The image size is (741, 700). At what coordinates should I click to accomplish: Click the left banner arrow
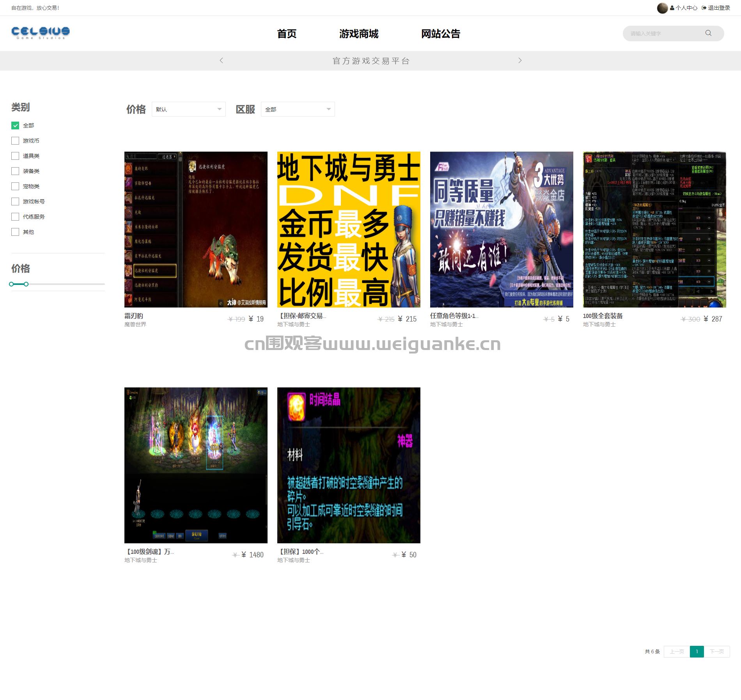[x=222, y=60]
